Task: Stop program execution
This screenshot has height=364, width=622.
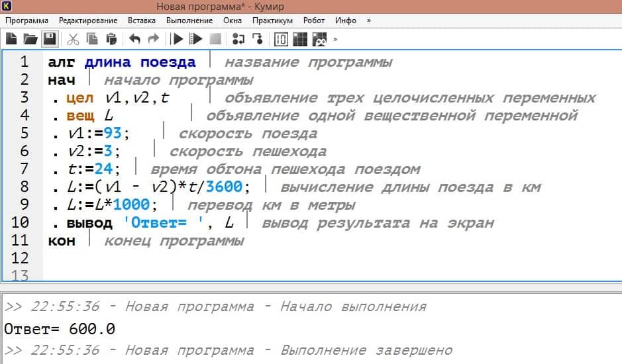Action: (215, 39)
